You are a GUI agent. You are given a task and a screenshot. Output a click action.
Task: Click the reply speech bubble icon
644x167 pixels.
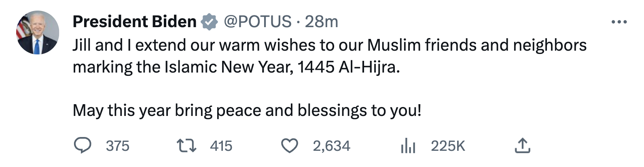[83, 146]
